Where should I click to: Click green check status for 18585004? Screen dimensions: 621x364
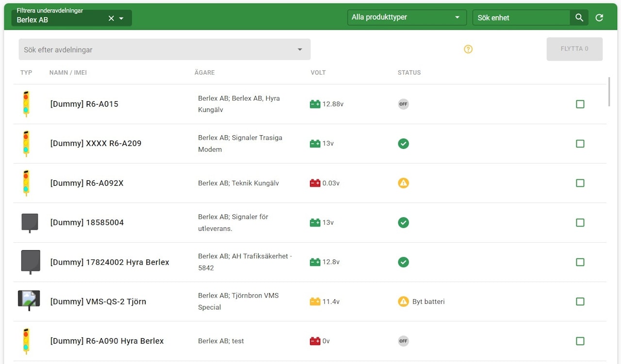[403, 222]
